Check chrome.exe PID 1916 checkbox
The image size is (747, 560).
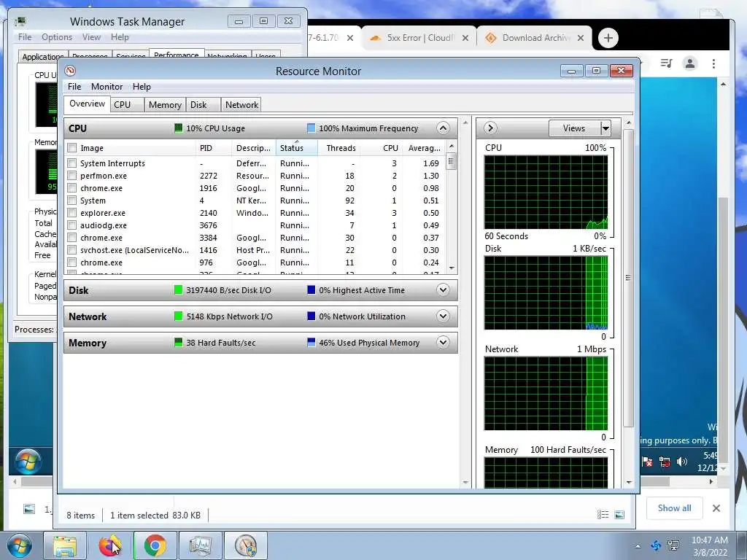coord(72,188)
